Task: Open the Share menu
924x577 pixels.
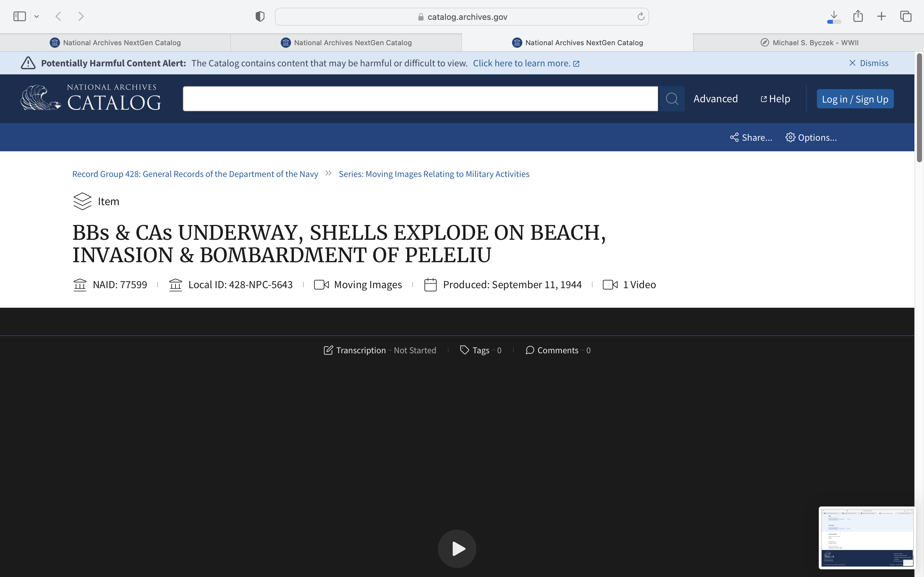Action: pyautogui.click(x=751, y=138)
